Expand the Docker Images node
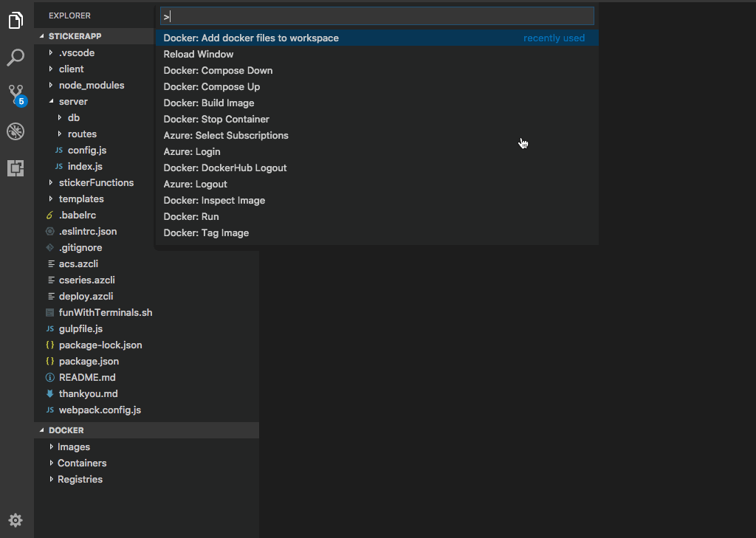This screenshot has width=756, height=538. pos(51,447)
